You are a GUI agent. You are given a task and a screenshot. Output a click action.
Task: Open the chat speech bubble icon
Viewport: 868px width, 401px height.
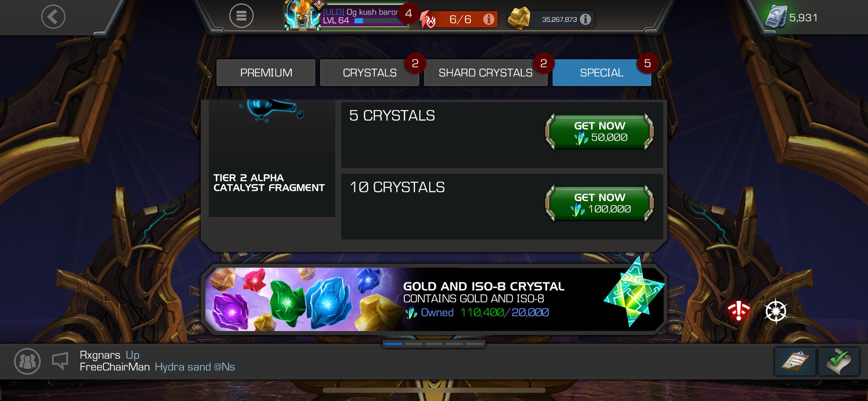pyautogui.click(x=60, y=361)
